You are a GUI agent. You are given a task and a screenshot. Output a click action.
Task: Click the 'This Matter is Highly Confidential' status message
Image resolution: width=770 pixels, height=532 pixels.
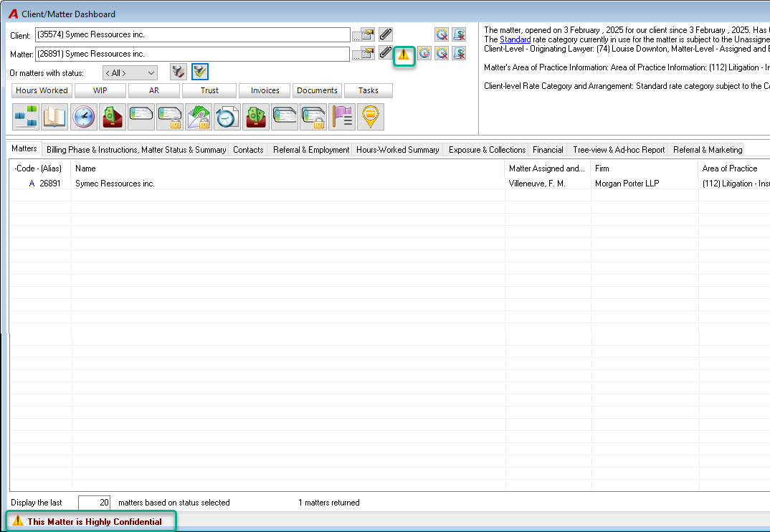tap(95, 522)
